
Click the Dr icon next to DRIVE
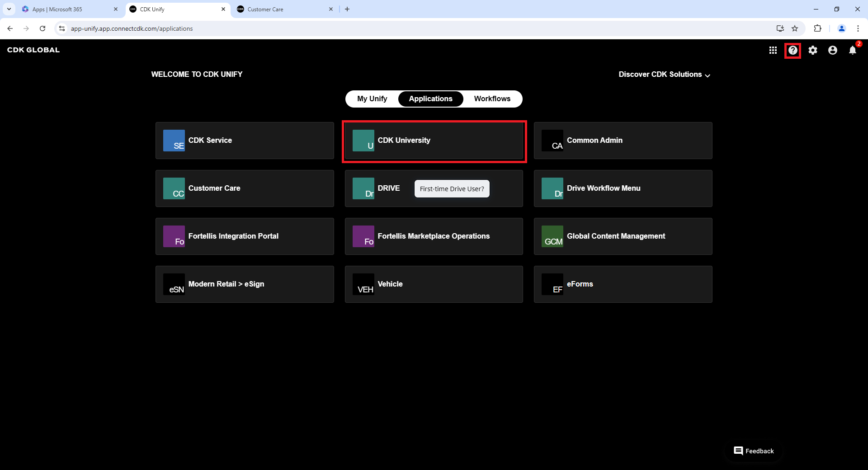pyautogui.click(x=363, y=188)
